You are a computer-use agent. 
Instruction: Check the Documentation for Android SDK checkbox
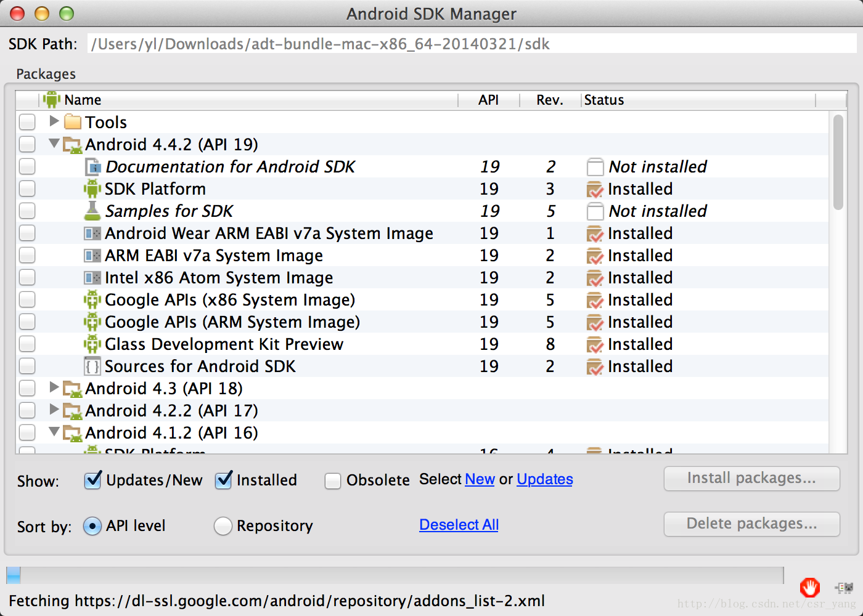27,166
